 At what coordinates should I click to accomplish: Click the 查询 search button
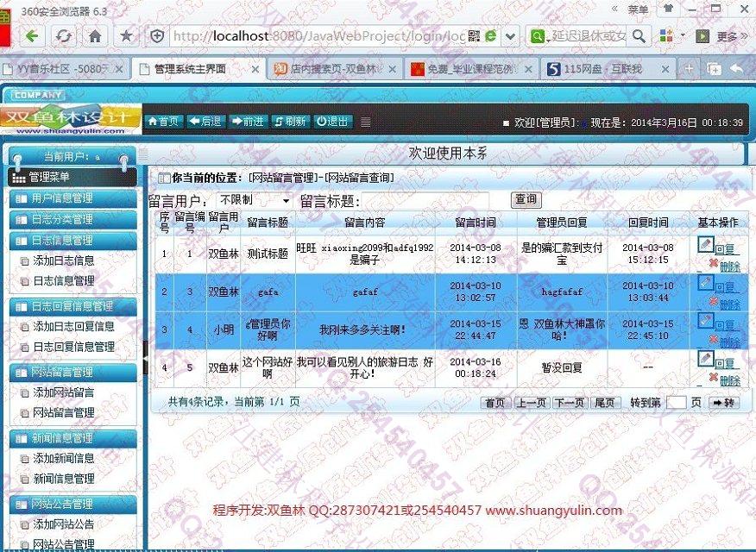click(526, 199)
